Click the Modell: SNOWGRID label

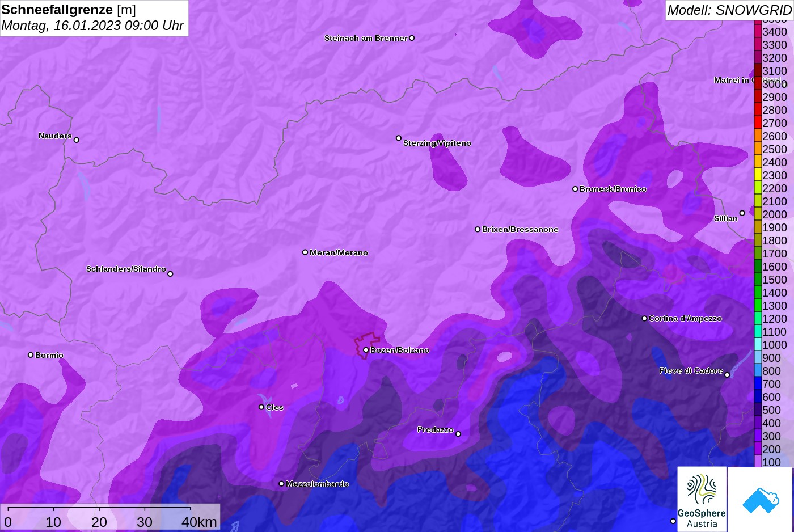point(729,10)
